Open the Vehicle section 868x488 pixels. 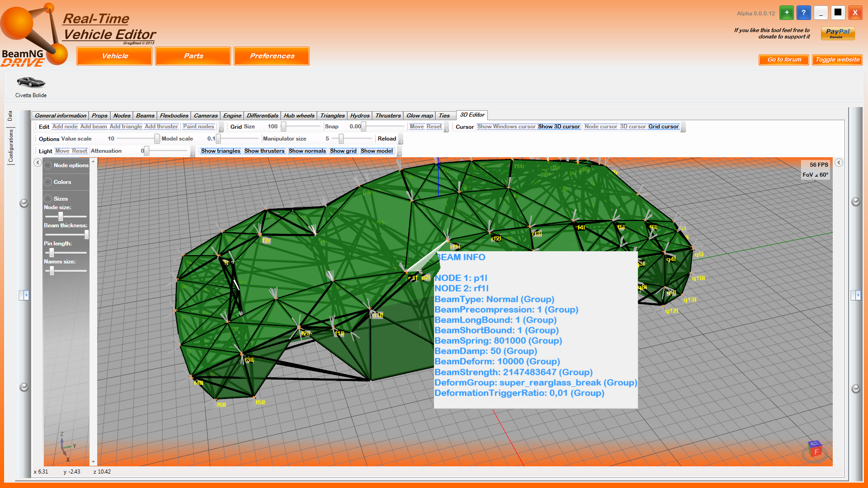coord(114,56)
